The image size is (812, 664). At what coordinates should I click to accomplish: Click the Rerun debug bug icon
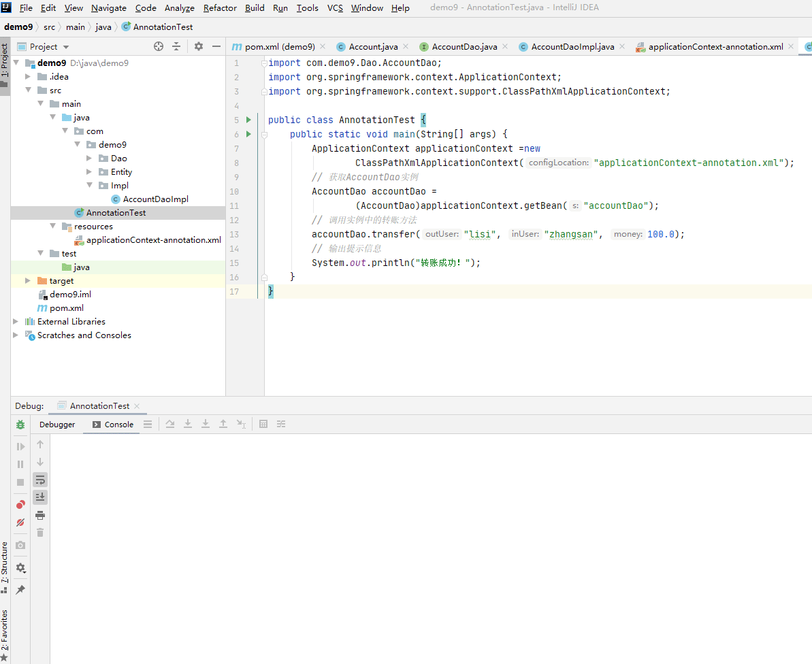(x=20, y=425)
